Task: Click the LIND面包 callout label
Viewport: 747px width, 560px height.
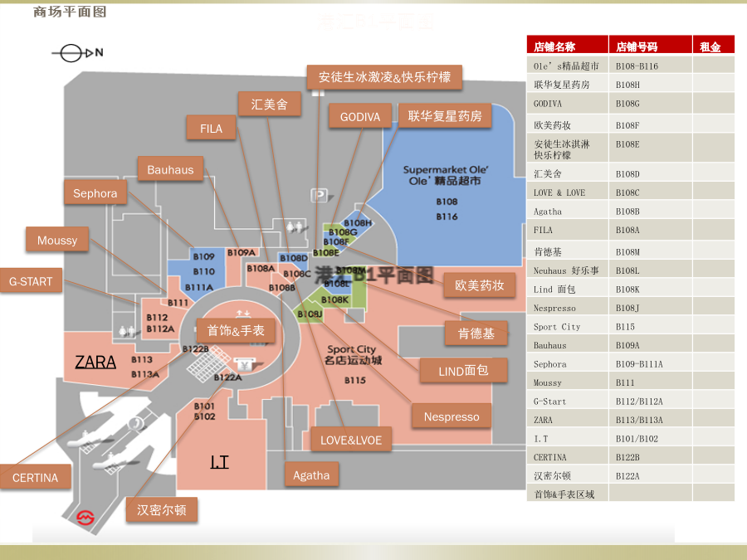Action: click(x=463, y=371)
